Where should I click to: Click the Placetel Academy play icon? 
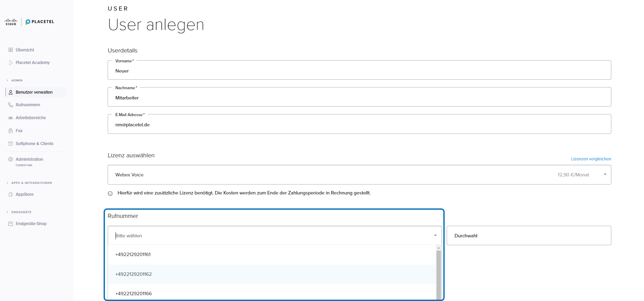pyautogui.click(x=11, y=63)
